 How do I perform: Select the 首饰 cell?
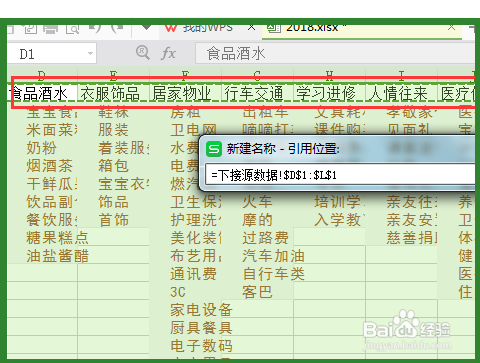click(113, 220)
